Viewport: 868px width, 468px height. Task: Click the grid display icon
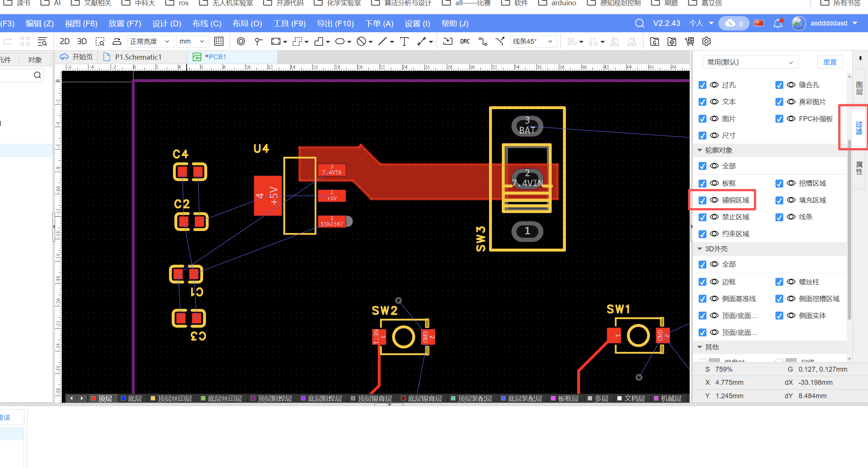[x=219, y=41]
